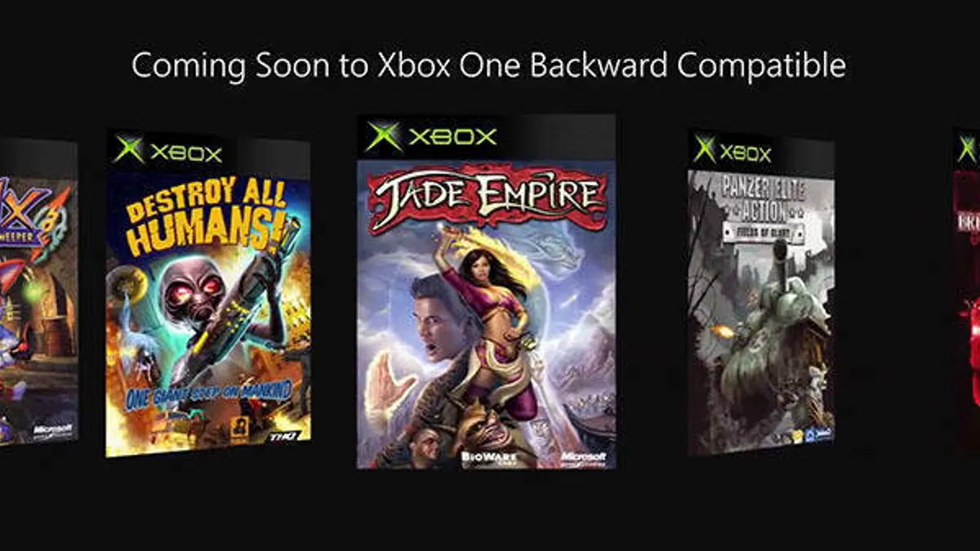The image size is (980, 551).
Task: Click the Xbox X logo above Jade Empire
Action: pos(384,136)
